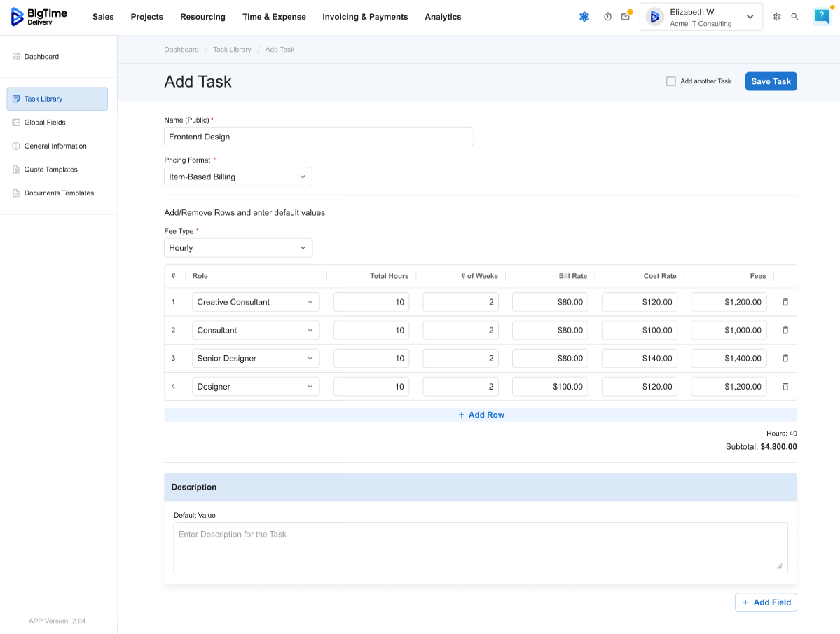The image size is (840, 634).
Task: Expand the Fee Type dropdown
Action: click(x=237, y=248)
